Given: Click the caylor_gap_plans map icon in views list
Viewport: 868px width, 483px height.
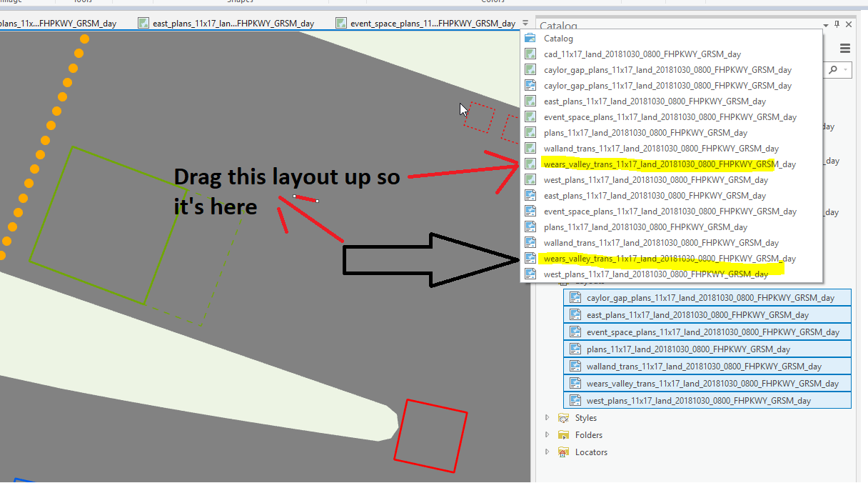Looking at the screenshot, I should [530, 70].
